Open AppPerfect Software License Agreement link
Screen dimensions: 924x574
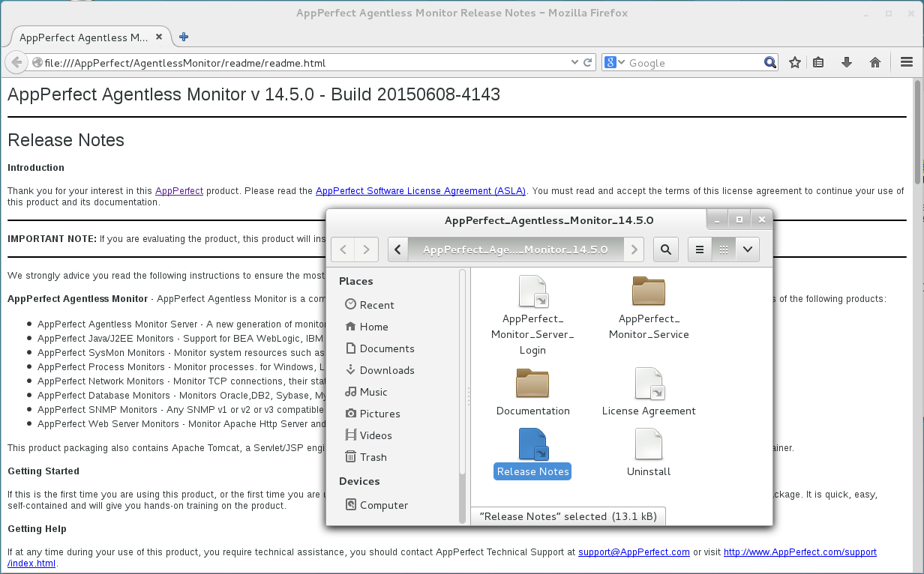(421, 191)
